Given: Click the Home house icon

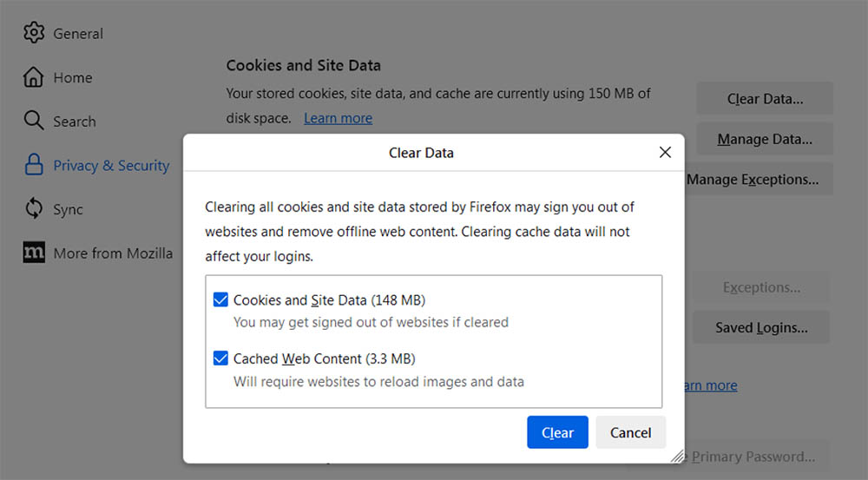Looking at the screenshot, I should coord(33,77).
